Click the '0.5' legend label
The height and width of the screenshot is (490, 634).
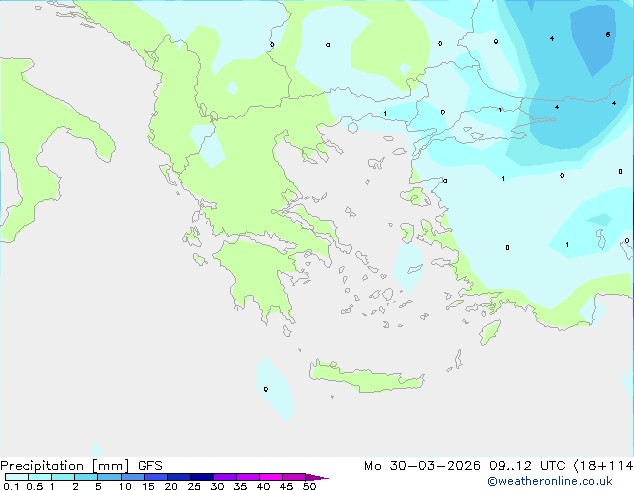pos(34,486)
